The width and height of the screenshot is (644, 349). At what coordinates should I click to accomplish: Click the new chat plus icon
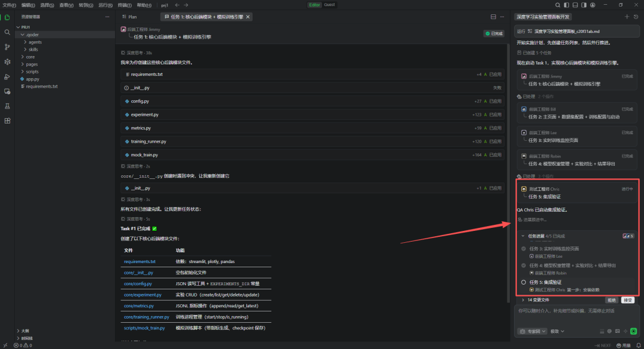click(x=627, y=17)
